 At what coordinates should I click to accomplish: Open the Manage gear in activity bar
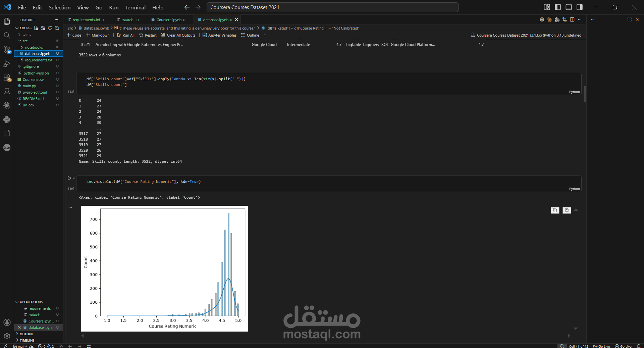click(x=7, y=336)
